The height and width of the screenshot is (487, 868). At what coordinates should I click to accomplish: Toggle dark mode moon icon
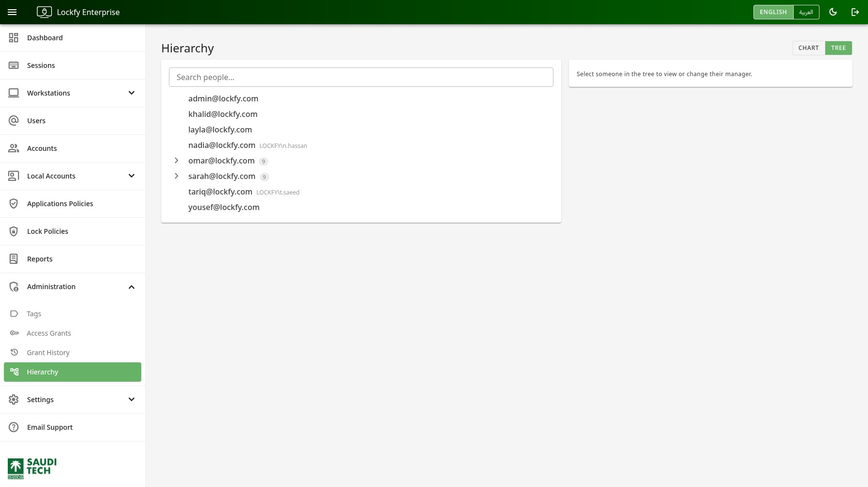pyautogui.click(x=833, y=12)
